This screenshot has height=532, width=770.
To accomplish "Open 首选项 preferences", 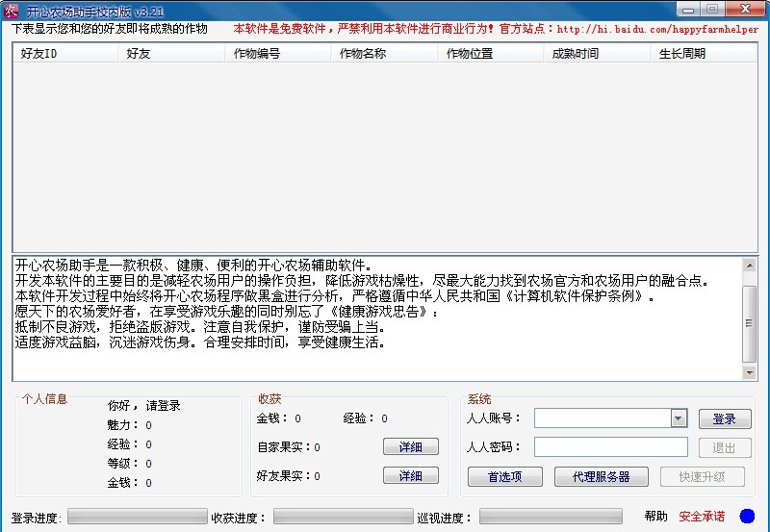I will tap(505, 476).
